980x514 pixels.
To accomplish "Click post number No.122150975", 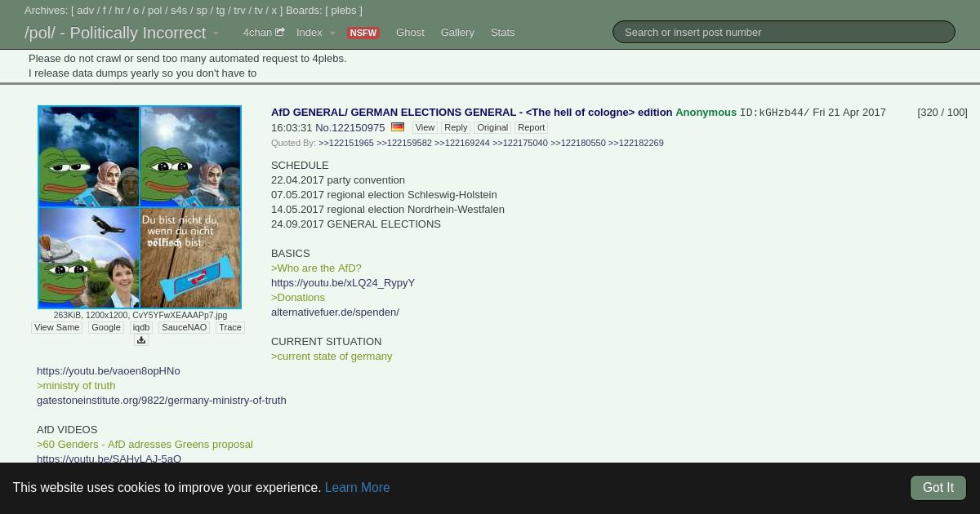I will [x=350, y=128].
